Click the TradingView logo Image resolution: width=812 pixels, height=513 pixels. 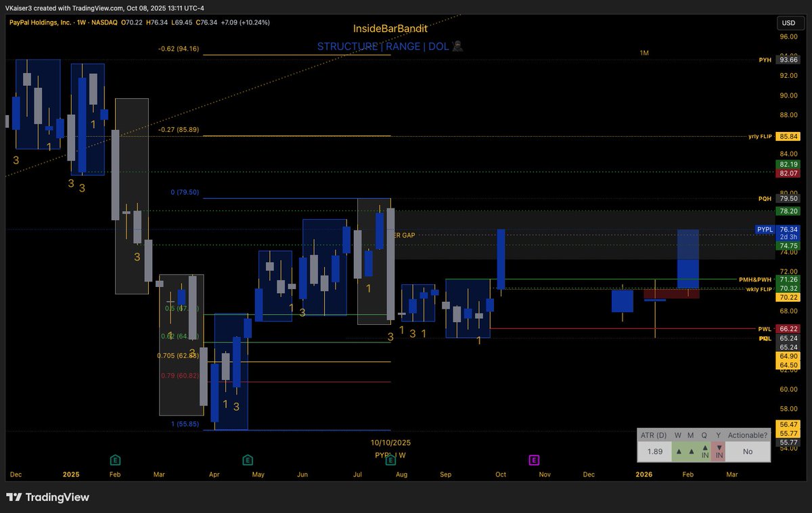click(x=47, y=497)
